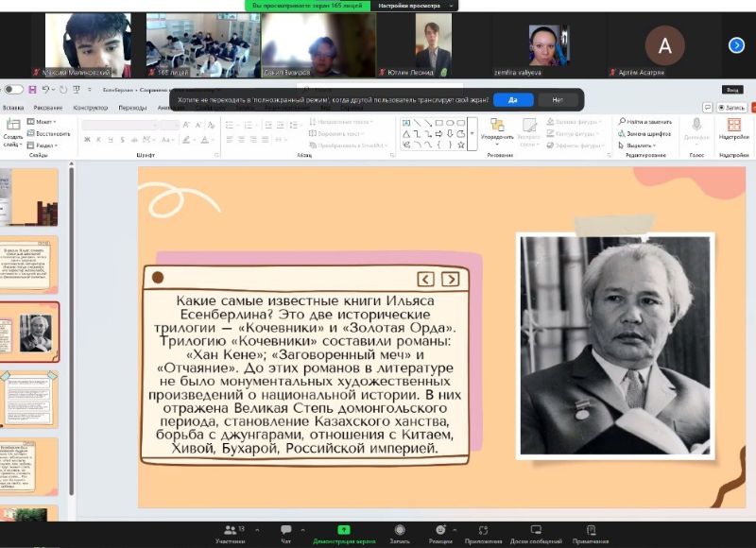Open Whiteboards in the Zoom toolbar
756x548 pixels.
pos(536,531)
